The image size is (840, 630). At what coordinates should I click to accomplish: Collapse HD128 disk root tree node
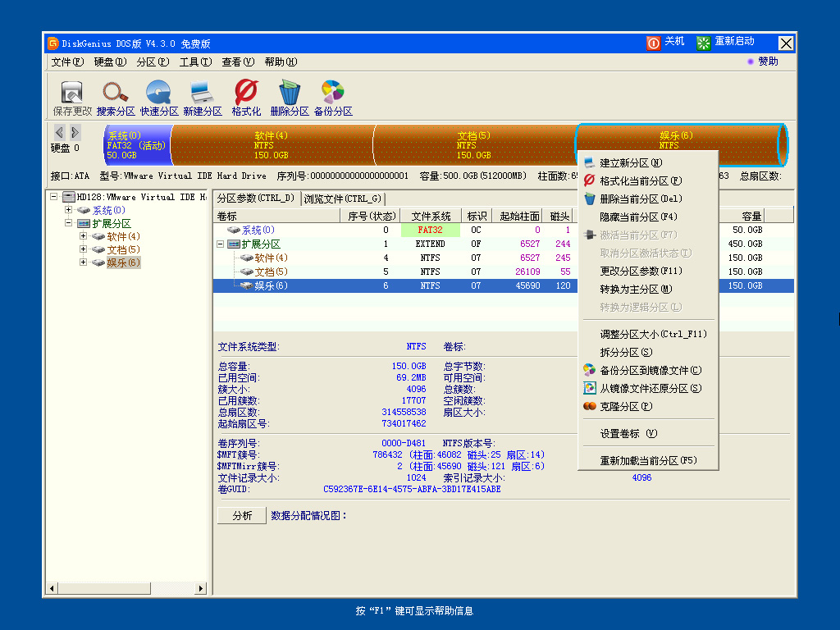tap(54, 197)
